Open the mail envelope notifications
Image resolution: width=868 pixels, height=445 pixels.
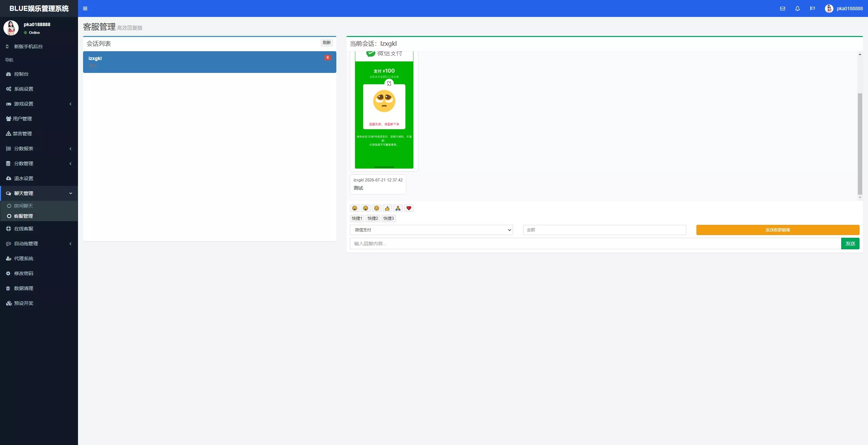(783, 8)
